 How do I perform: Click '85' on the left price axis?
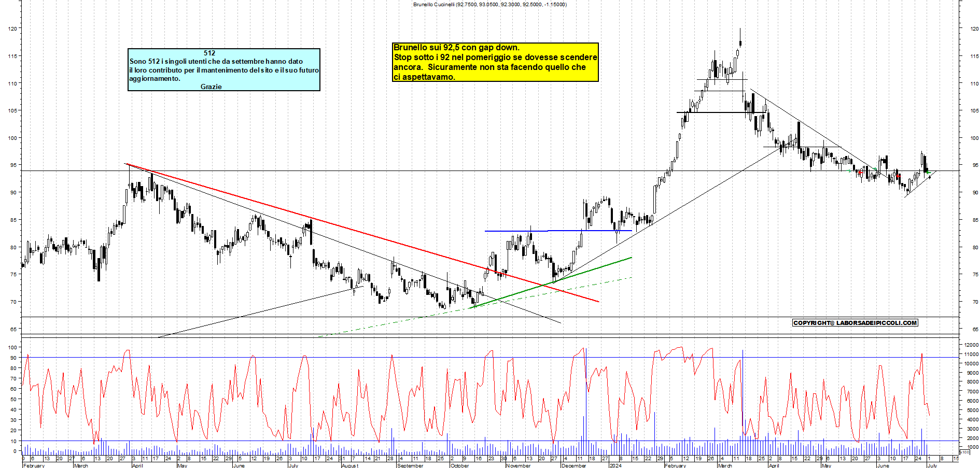pos(13,220)
